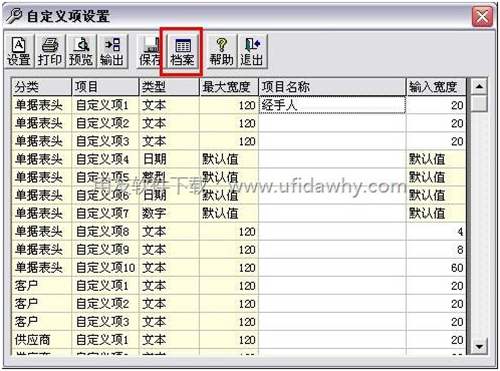Click the 分类 column header
This screenshot has width=500, height=371.
(x=42, y=87)
